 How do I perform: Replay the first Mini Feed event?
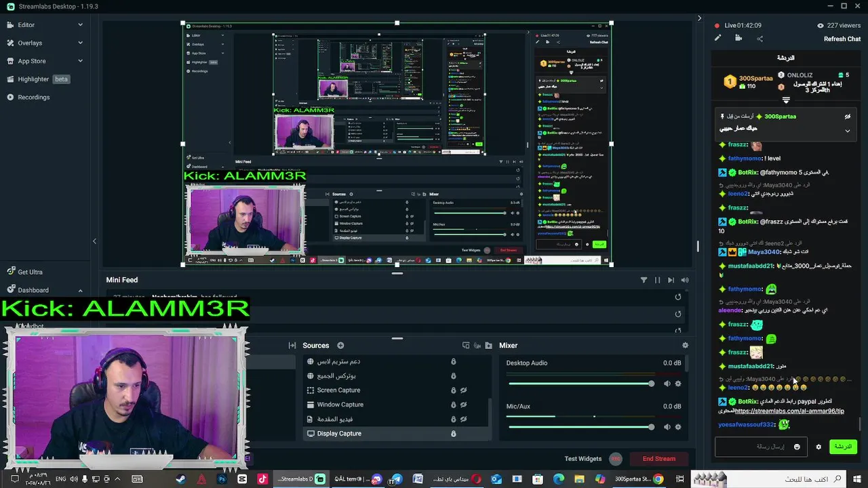677,297
